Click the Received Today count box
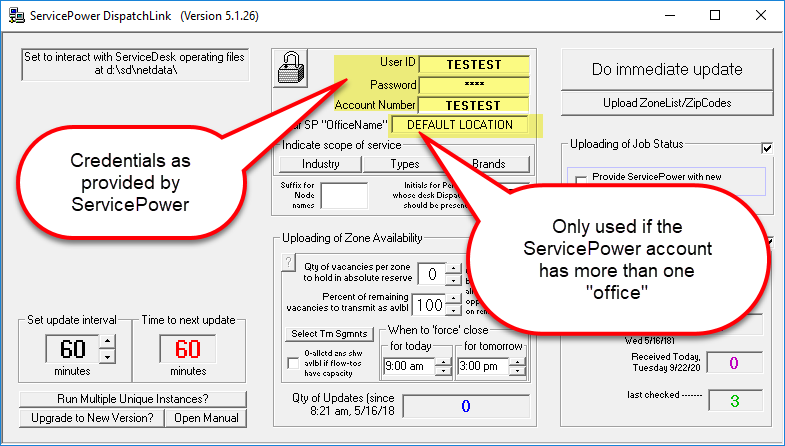 [x=734, y=362]
